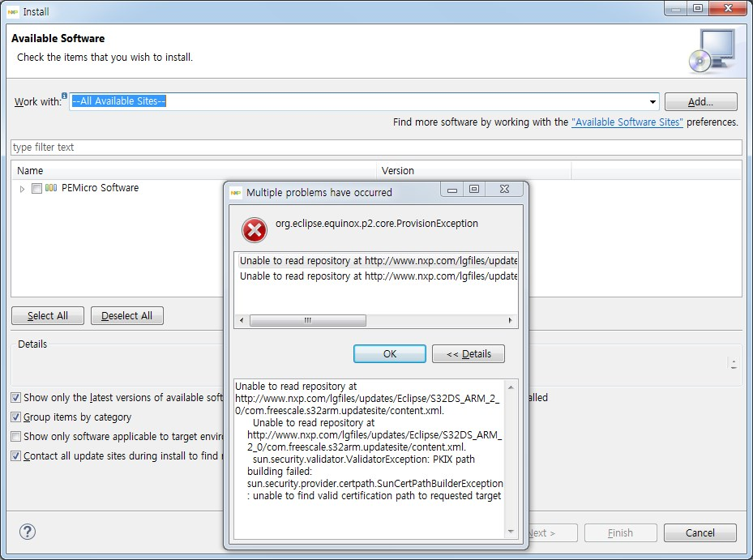Click OK in the error dialog

389,354
